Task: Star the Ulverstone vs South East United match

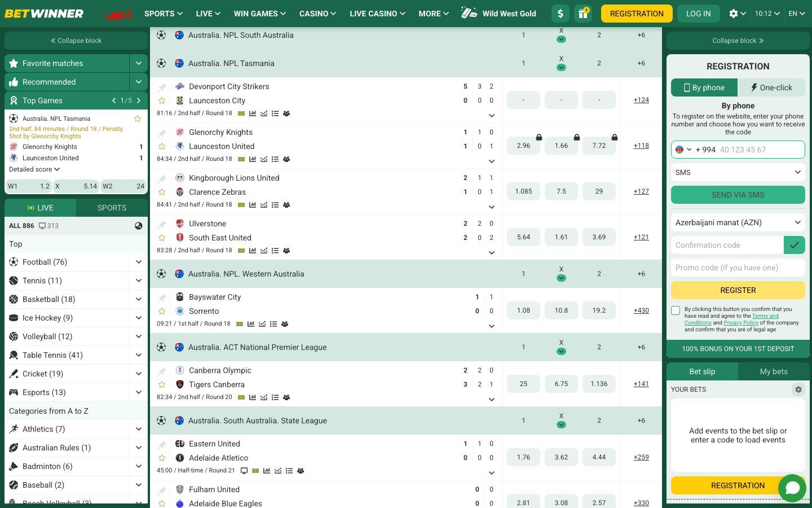Action: pyautogui.click(x=162, y=238)
